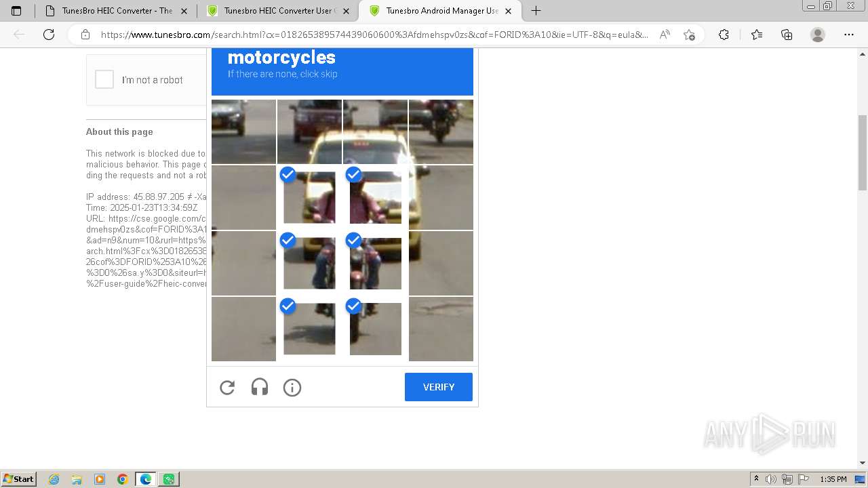
Task: Click the page vertical scrollbar thumb
Action: coord(863,152)
